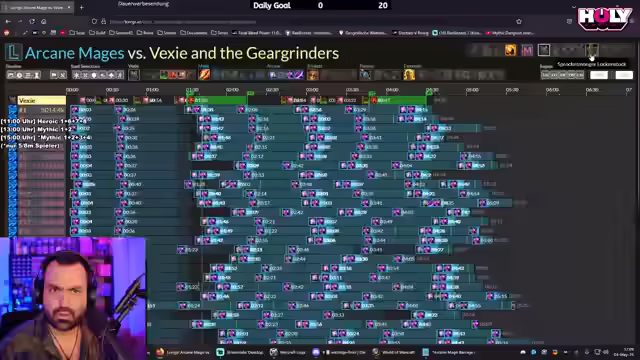Click the Lorrgs L logo icon
This screenshot has width=640, height=360.
[13, 52]
